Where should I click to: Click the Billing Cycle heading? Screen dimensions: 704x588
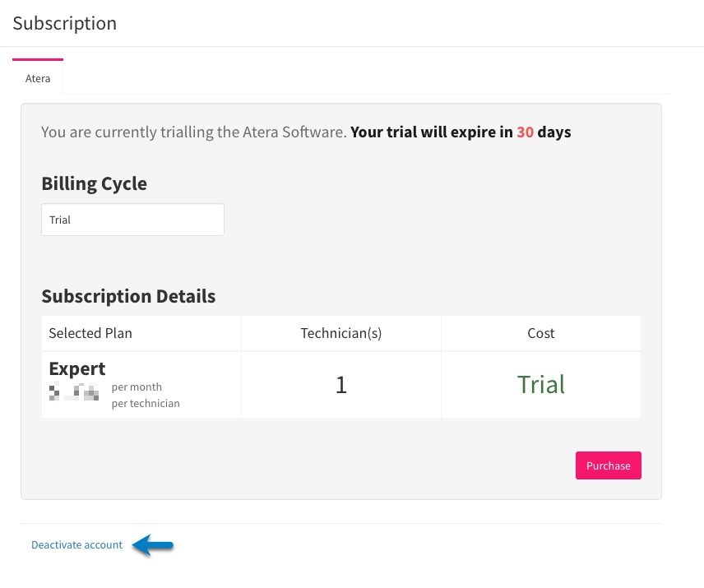tap(95, 183)
